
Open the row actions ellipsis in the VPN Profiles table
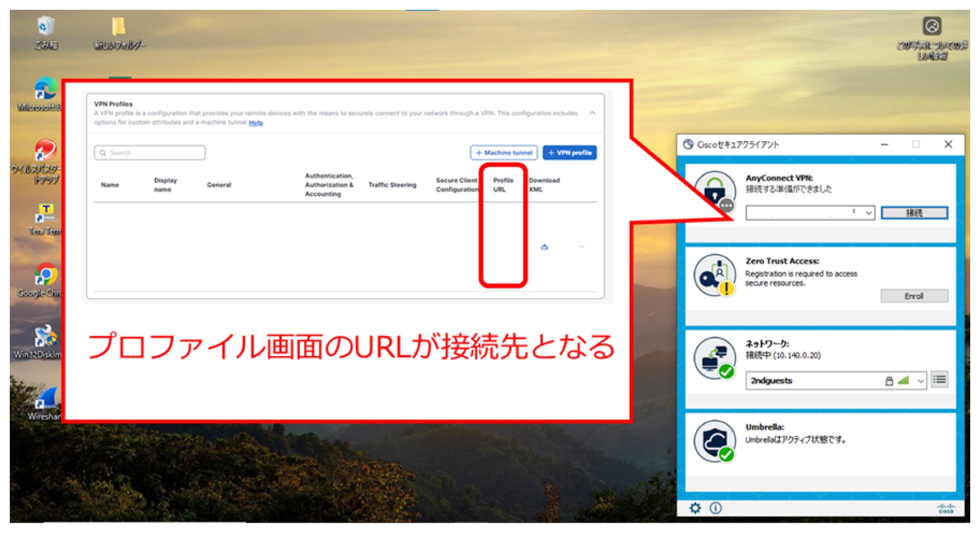click(x=582, y=246)
